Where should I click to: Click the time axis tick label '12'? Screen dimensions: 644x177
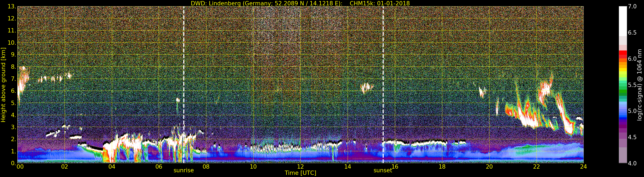[300, 167]
